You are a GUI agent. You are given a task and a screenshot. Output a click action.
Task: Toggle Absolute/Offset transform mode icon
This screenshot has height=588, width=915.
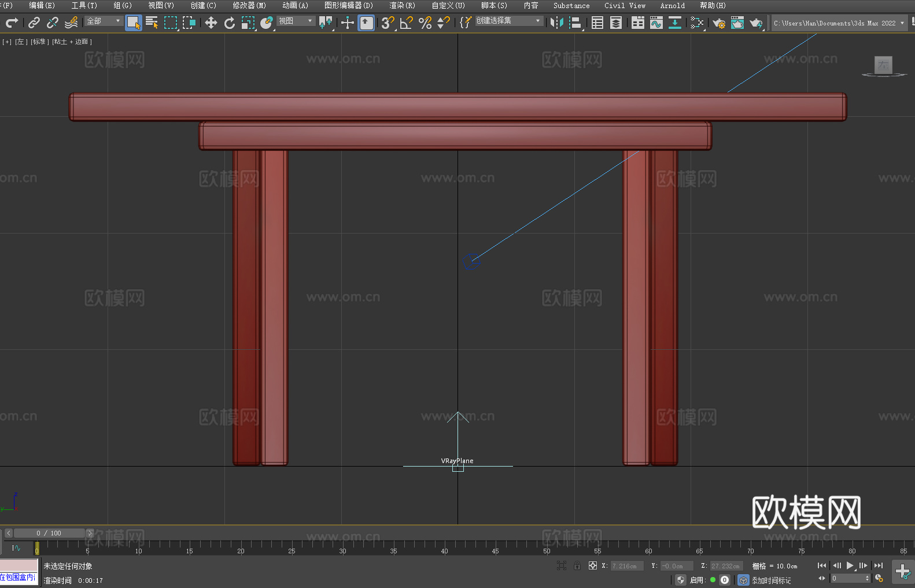[593, 565]
